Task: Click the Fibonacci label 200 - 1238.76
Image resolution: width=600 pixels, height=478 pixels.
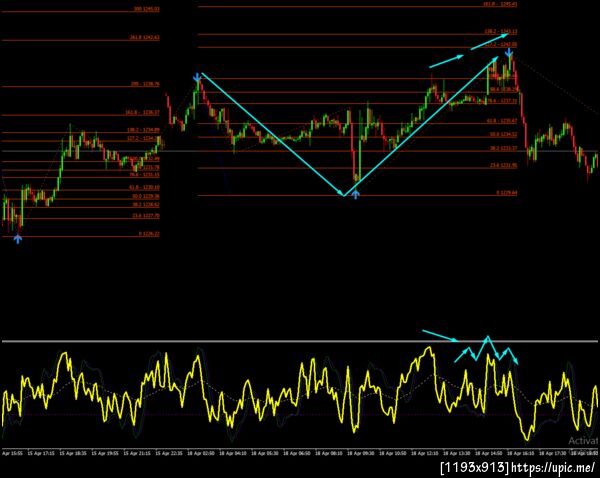Action: pyautogui.click(x=145, y=84)
